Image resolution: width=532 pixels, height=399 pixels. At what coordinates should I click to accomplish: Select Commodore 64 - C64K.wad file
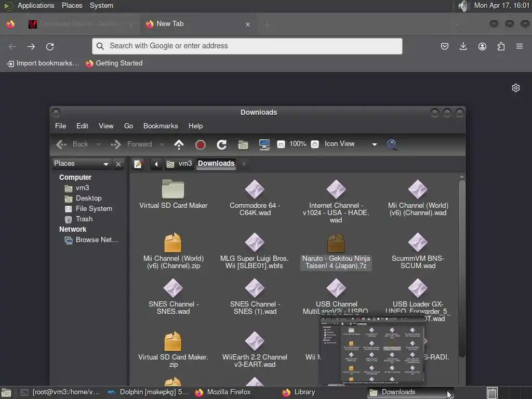[255, 197]
